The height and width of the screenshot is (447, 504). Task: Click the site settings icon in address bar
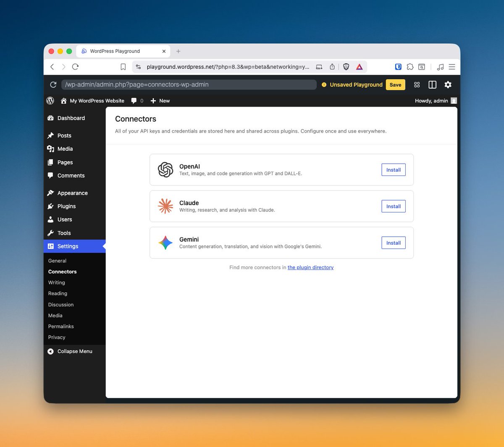pyautogui.click(x=138, y=67)
